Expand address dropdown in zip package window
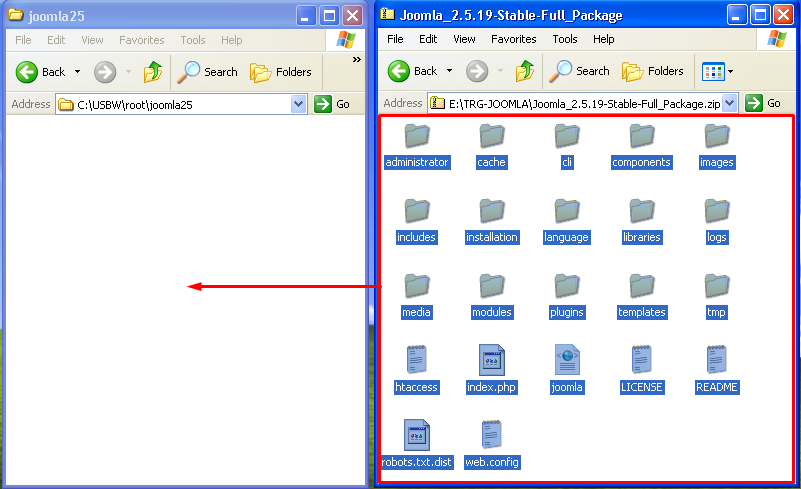 [730, 103]
